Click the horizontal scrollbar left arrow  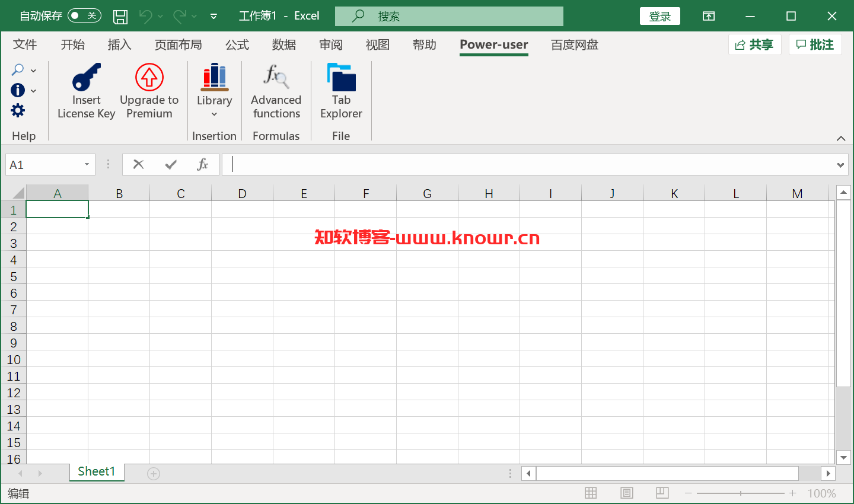click(x=528, y=473)
